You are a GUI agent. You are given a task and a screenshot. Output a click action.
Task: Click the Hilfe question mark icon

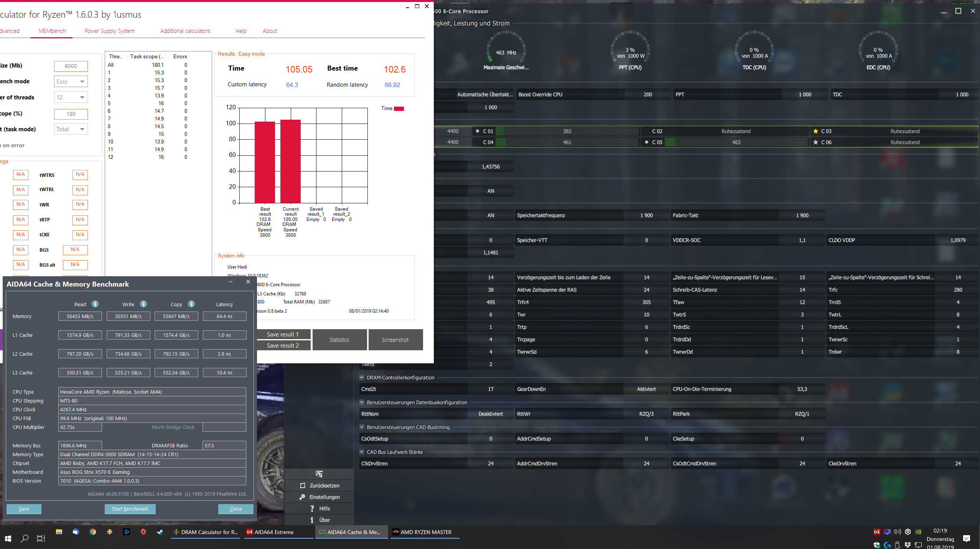tap(312, 508)
